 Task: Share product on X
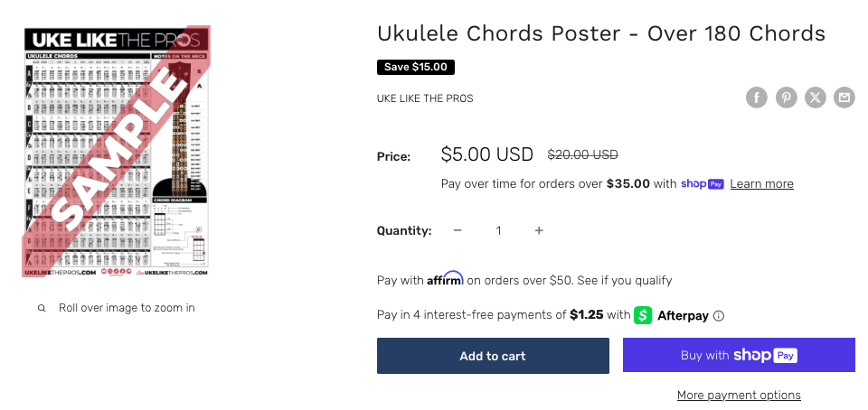click(815, 98)
